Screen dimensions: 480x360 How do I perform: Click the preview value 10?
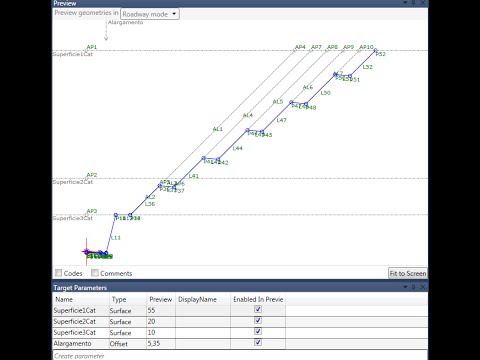161,333
